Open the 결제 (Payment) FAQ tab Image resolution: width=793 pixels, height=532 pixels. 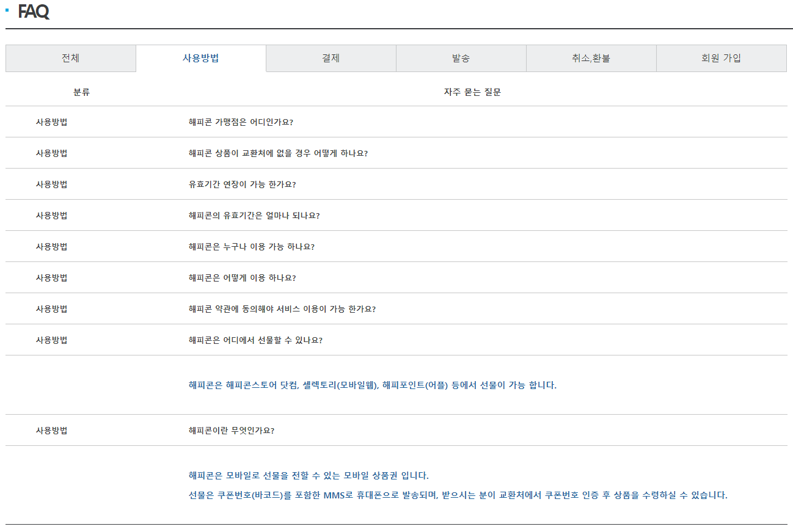coord(331,58)
